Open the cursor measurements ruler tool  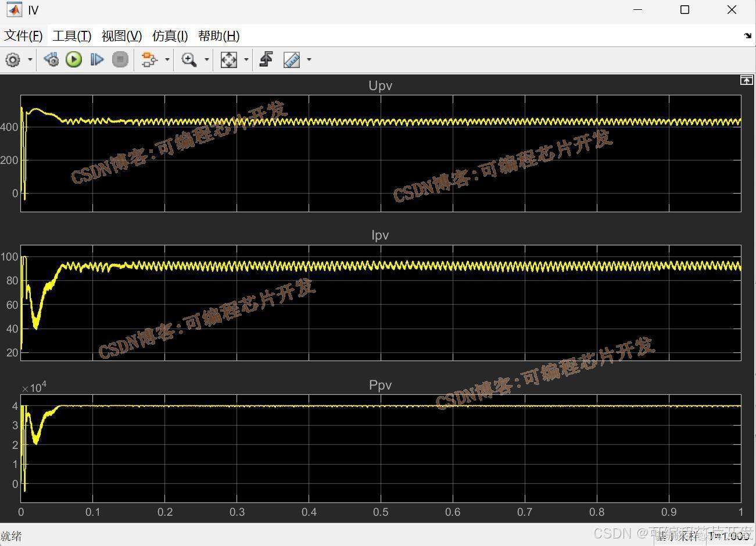[x=292, y=59]
